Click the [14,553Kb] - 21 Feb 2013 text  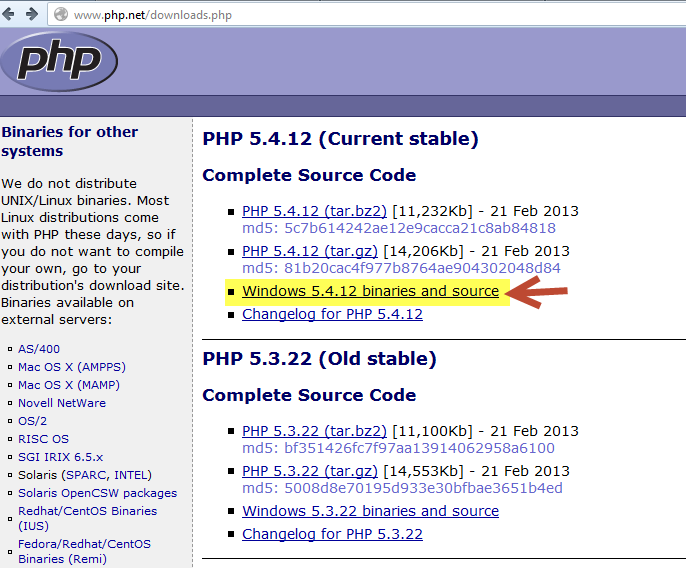click(x=476, y=471)
